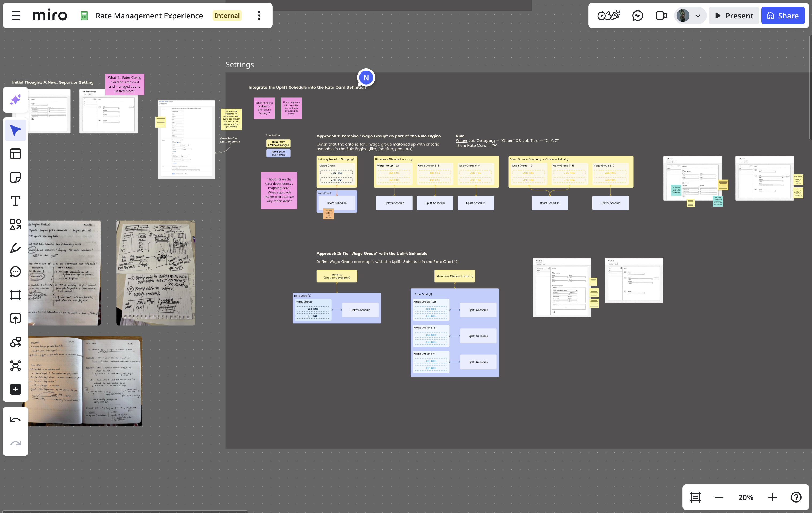Zoom in with the plus button

tap(773, 497)
